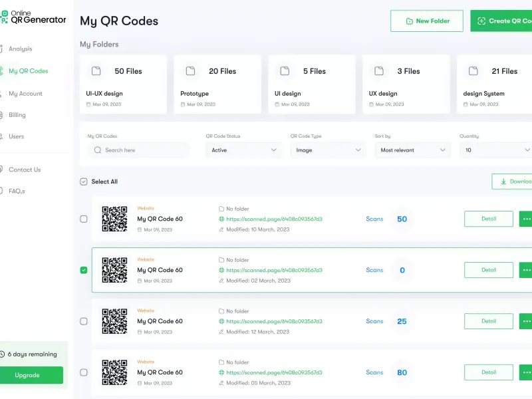Open the UI design folder icon
The height and width of the screenshot is (399, 532).
tap(285, 71)
